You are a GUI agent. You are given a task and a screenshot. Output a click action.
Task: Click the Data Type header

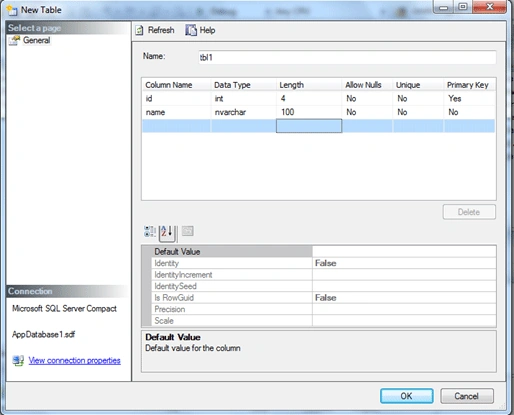(243, 85)
